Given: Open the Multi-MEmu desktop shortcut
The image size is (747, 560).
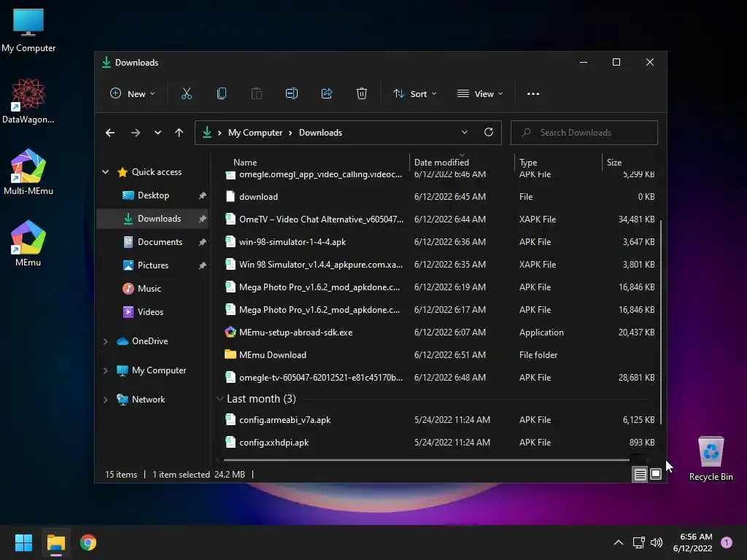Looking at the screenshot, I should 28,172.
